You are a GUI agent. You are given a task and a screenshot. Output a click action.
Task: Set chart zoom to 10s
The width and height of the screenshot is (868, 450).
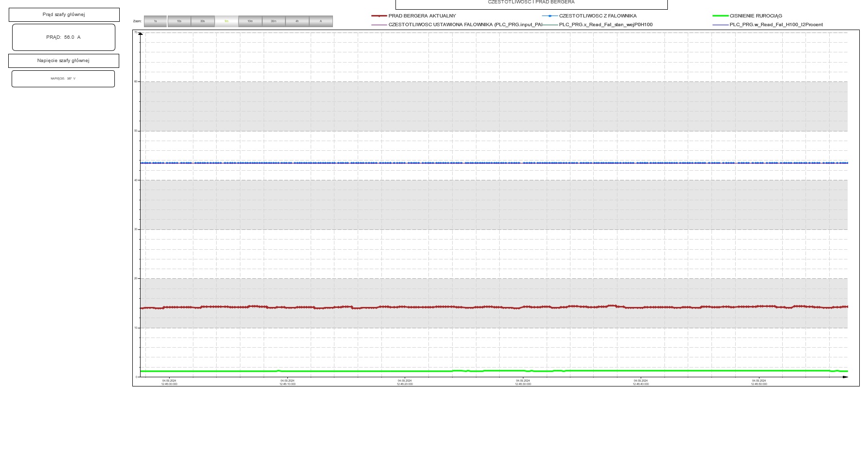[179, 21]
